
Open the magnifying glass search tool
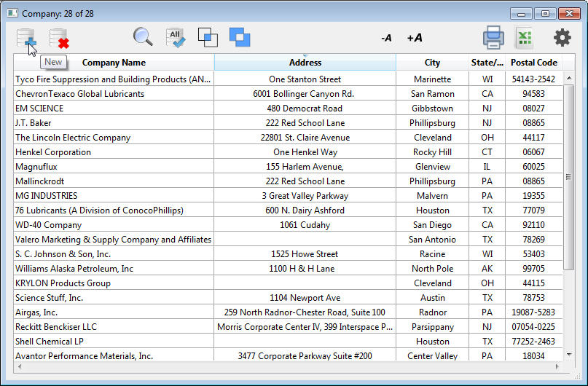(142, 37)
